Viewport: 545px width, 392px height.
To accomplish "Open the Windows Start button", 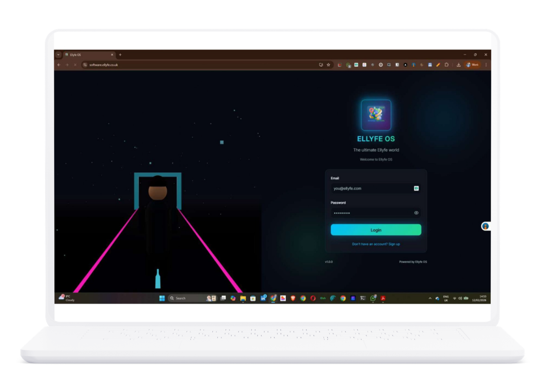I will click(162, 298).
